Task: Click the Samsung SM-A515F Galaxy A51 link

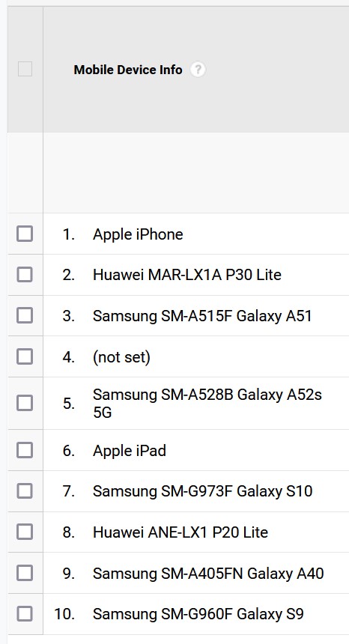Action: coord(202,316)
